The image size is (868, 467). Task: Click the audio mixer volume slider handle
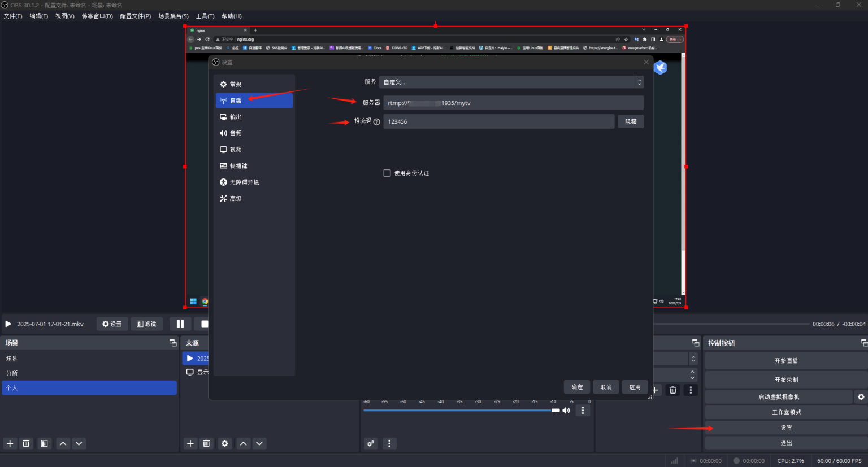(x=555, y=411)
